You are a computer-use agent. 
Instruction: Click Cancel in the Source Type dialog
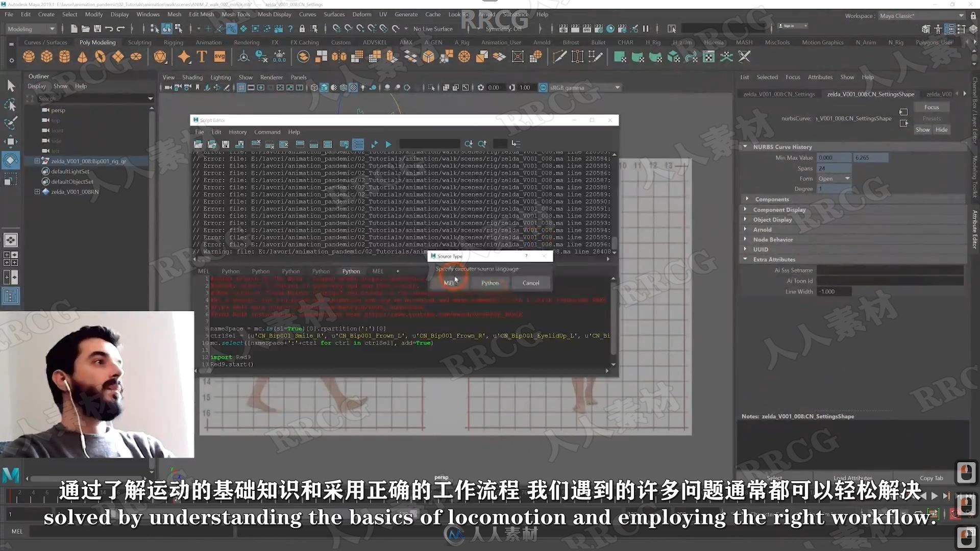pyautogui.click(x=531, y=283)
